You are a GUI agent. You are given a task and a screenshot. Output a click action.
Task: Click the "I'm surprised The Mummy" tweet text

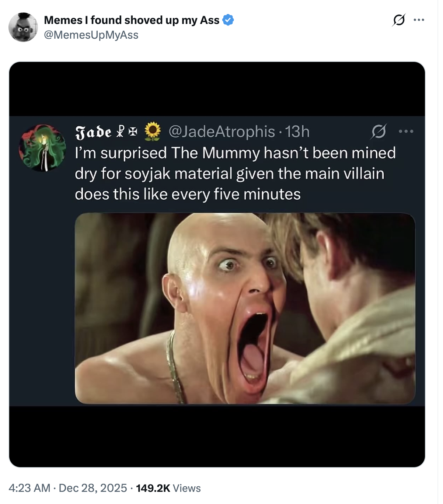click(x=235, y=174)
